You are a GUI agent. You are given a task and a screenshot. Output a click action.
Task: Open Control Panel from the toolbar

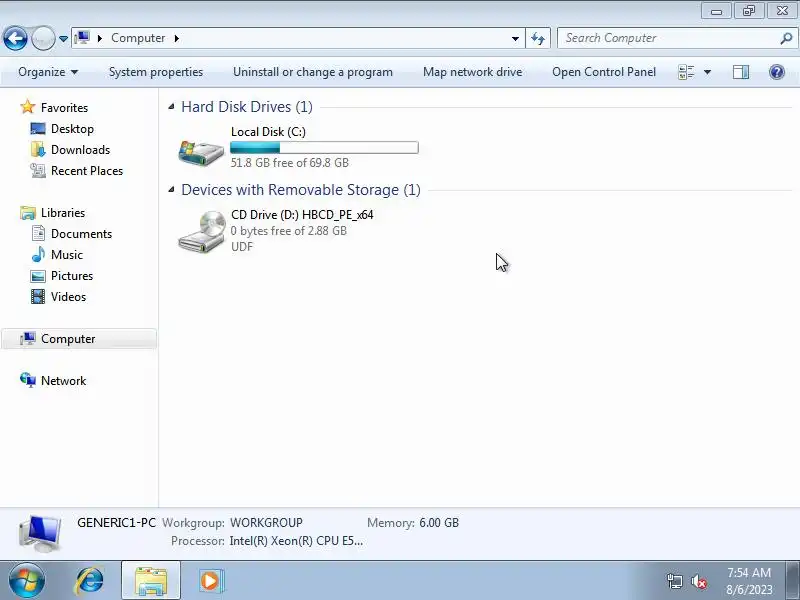[x=604, y=72]
